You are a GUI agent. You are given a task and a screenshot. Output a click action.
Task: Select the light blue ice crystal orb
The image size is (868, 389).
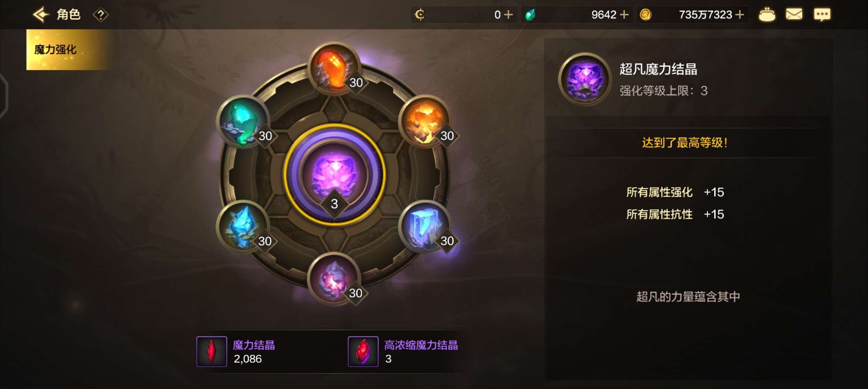(x=243, y=227)
